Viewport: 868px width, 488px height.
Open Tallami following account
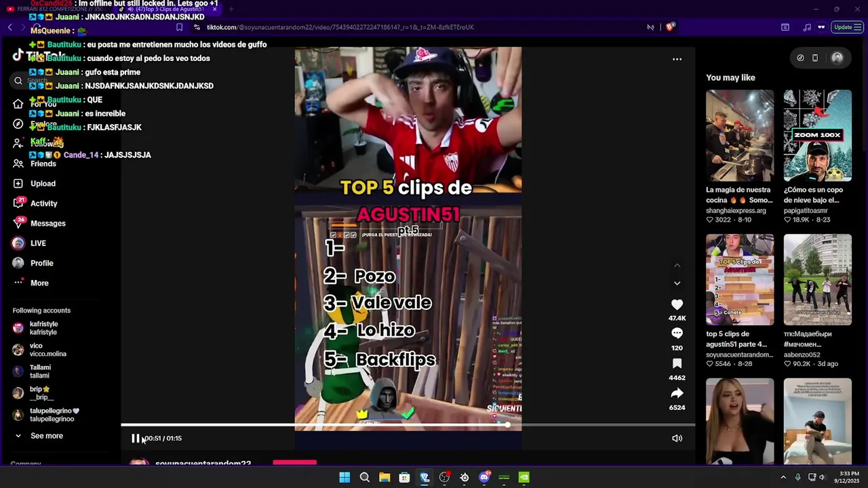click(40, 371)
